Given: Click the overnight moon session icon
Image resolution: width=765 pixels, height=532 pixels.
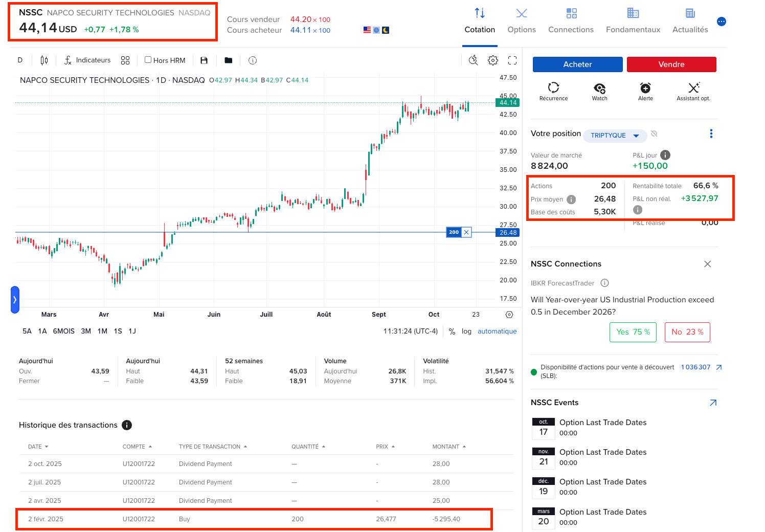Looking at the screenshot, I should coord(386,30).
